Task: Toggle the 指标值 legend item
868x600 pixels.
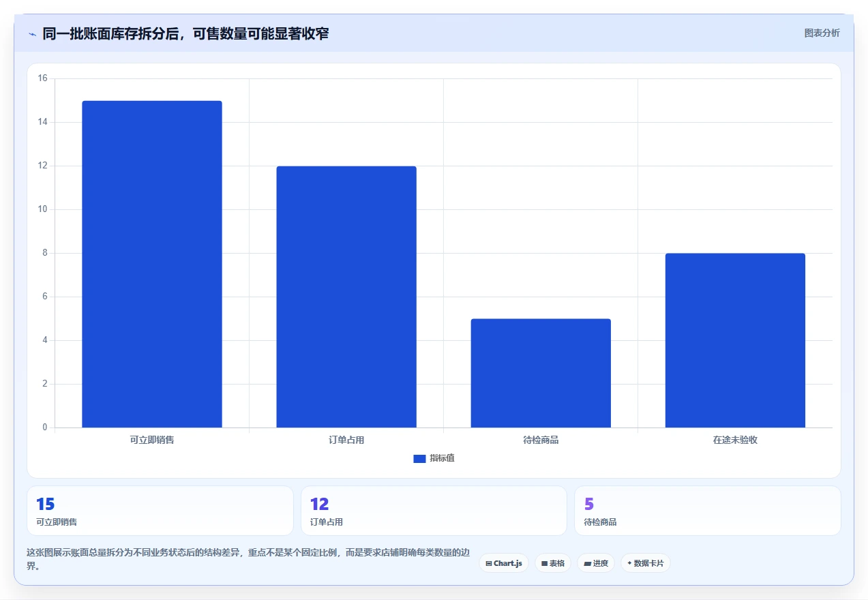Action: (x=434, y=458)
